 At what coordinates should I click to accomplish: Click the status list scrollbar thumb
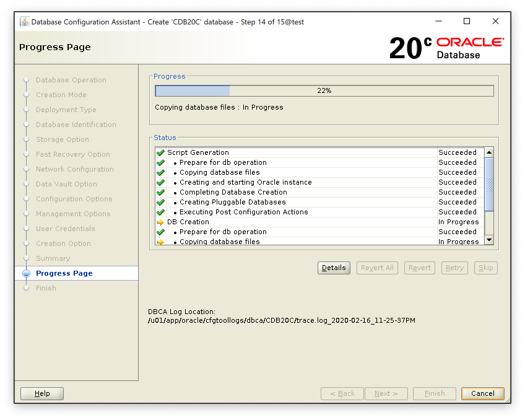pos(489,184)
